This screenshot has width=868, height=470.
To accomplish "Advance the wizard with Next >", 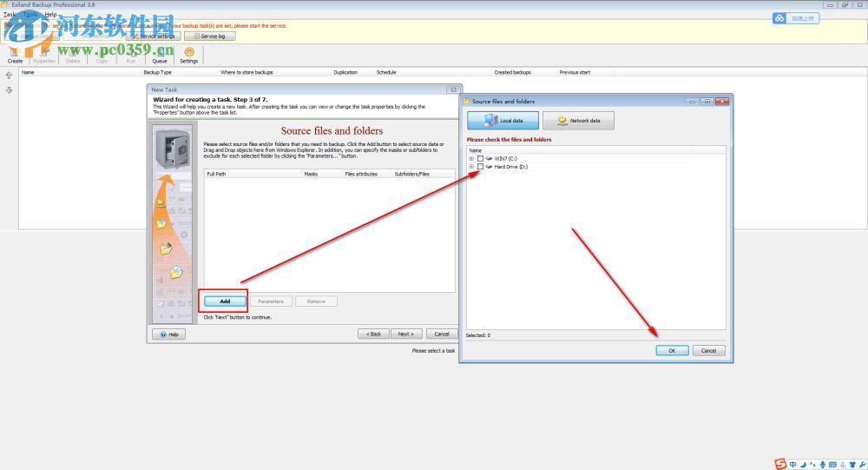I will click(x=406, y=334).
